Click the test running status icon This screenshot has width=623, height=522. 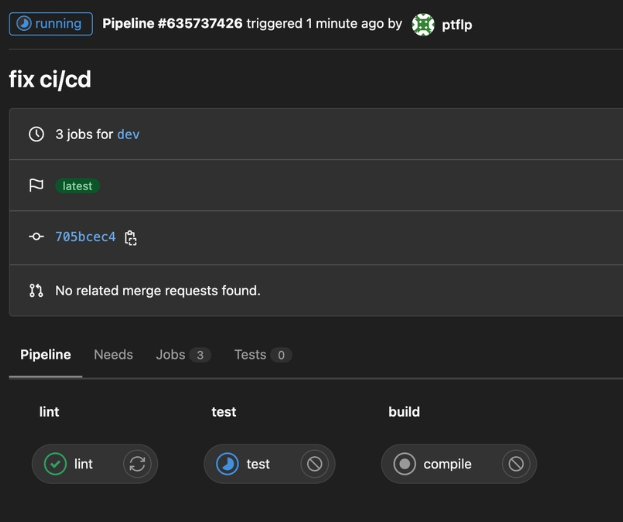pos(228,464)
